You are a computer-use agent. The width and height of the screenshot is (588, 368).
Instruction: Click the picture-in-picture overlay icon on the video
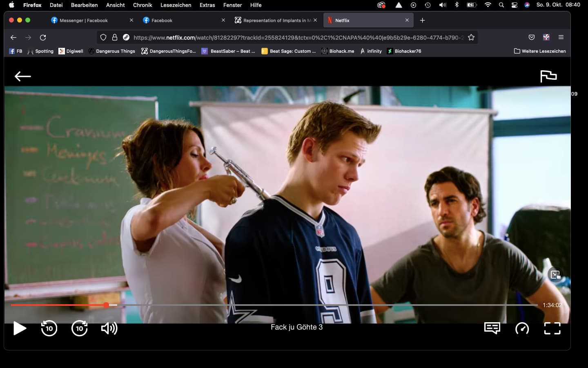[x=555, y=275]
